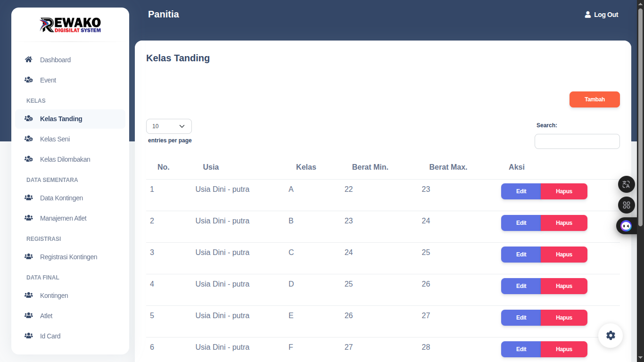Screen dimensions: 644x362
Task: Select Id Card in sidebar
Action: coord(50,336)
